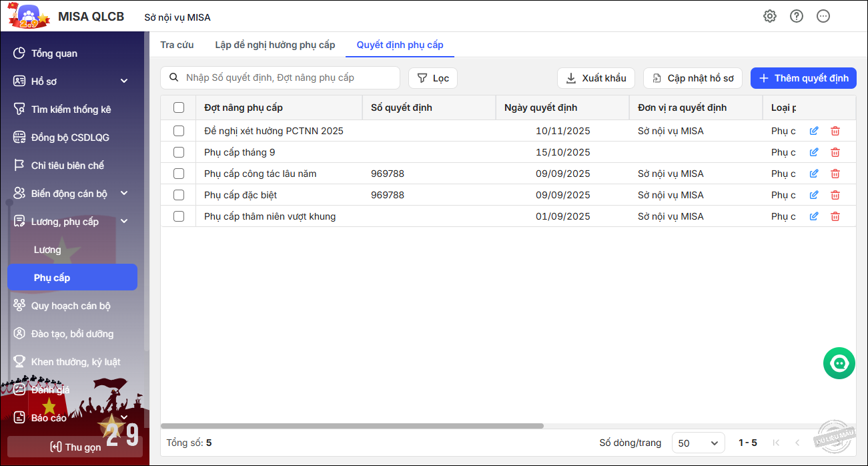Open the more options ellipsis icon
The image size is (868, 466).
click(823, 16)
